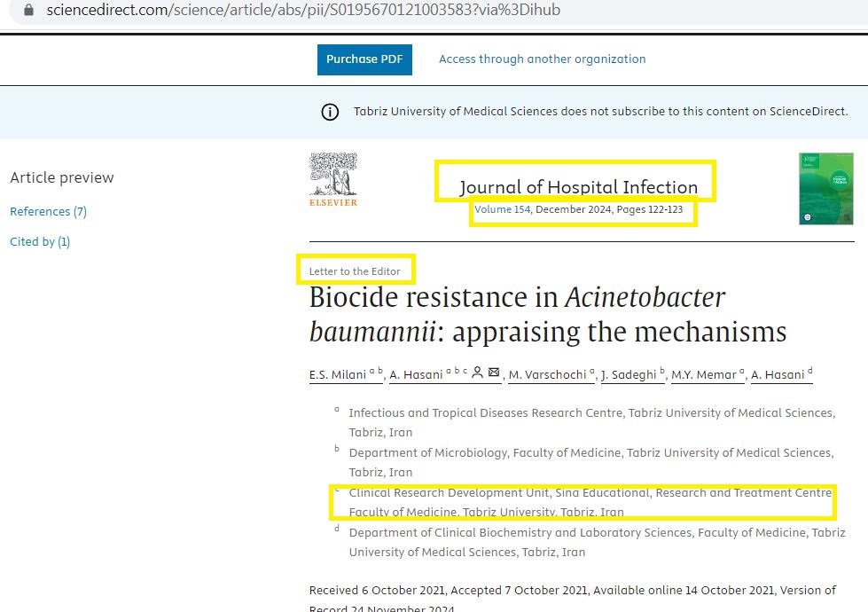This screenshot has width=868, height=612.
Task: Click author M.Y. Memar
Action: coord(705,375)
